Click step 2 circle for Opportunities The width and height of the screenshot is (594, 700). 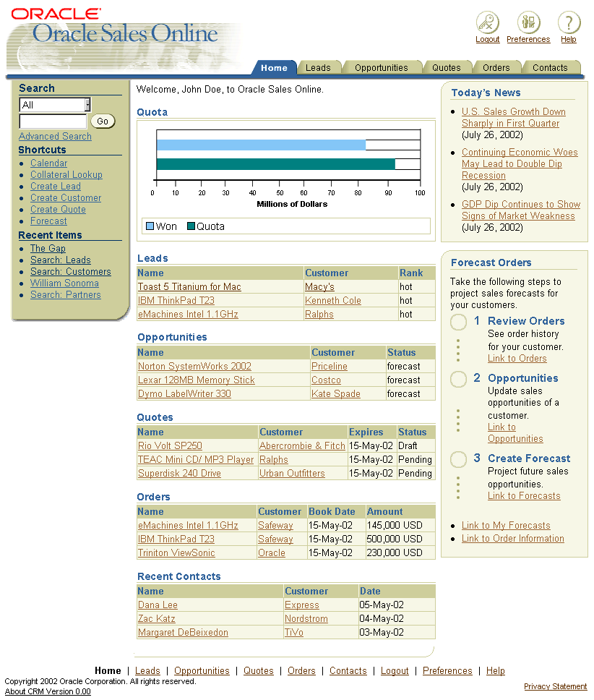pos(458,379)
